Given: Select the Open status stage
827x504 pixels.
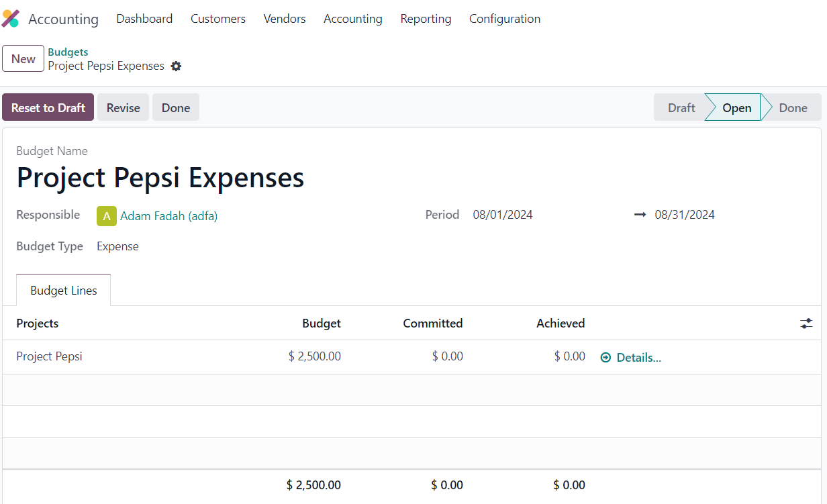Looking at the screenshot, I should [x=736, y=107].
